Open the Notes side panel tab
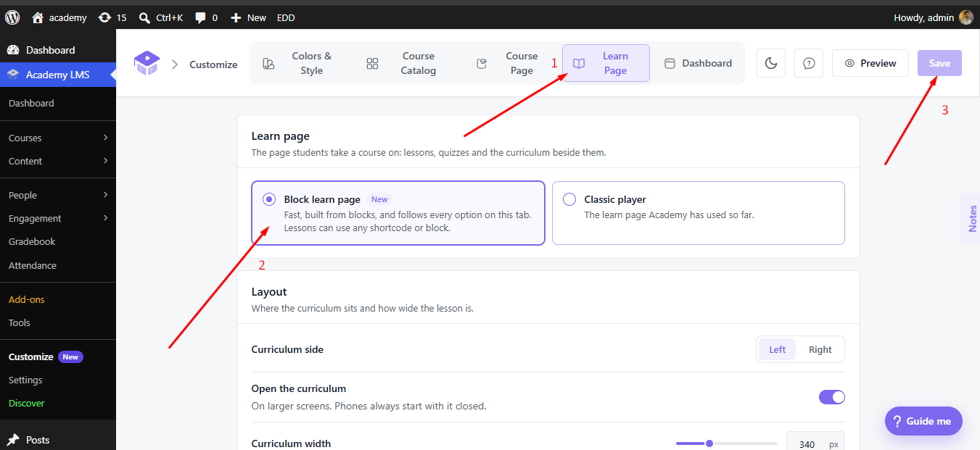The image size is (980, 450). point(971,218)
